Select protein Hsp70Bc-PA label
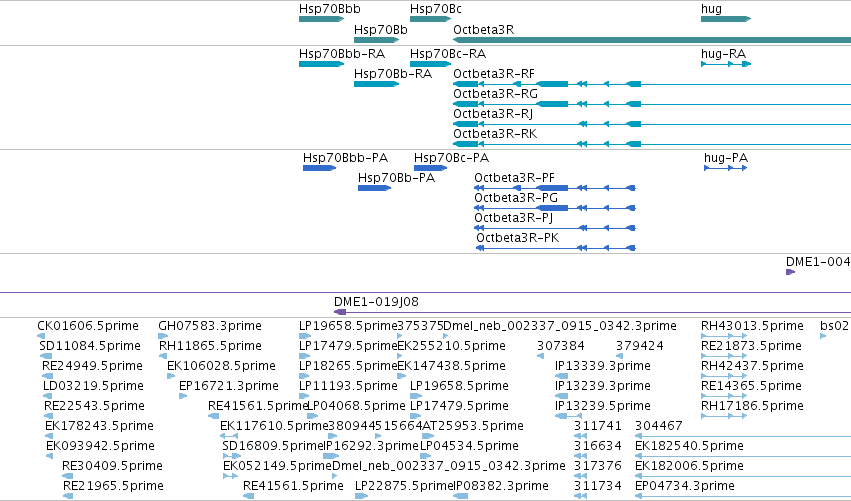The width and height of the screenshot is (851, 501). pyautogui.click(x=452, y=158)
